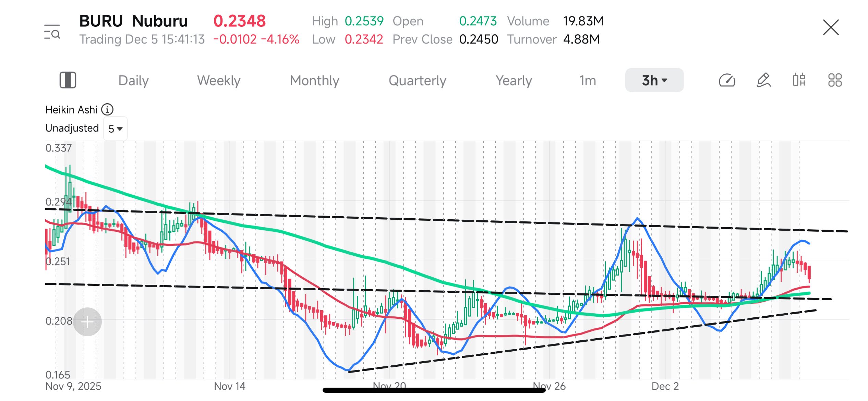The width and height of the screenshot is (868, 401).
Task: Expand the 3h interval dropdown
Action: click(654, 80)
